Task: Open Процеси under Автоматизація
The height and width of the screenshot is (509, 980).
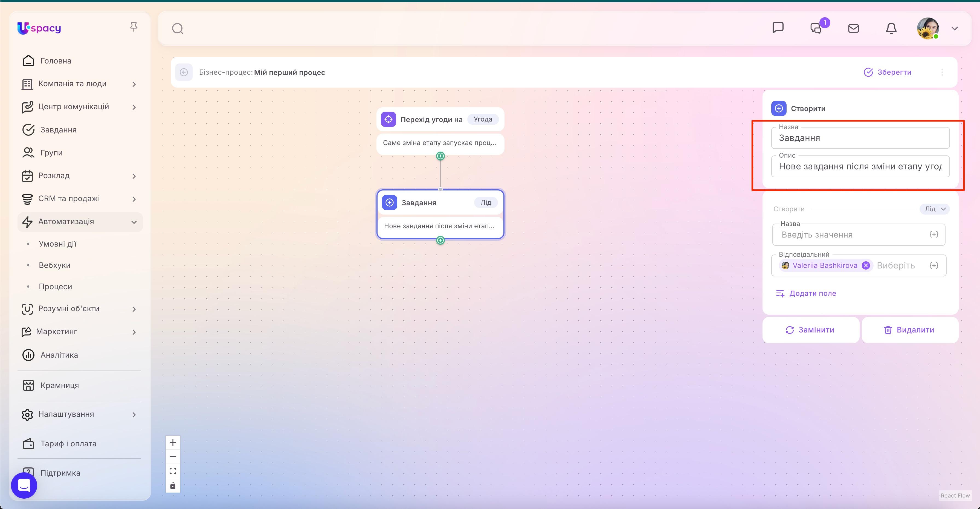Action: (x=55, y=286)
